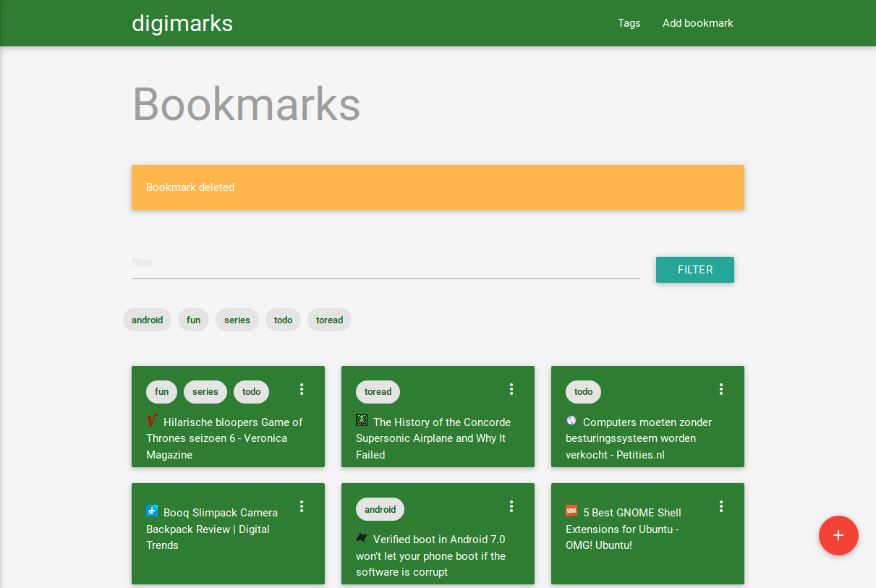The image size is (876, 588).
Task: Toggle the android tag filter chip
Action: click(147, 320)
